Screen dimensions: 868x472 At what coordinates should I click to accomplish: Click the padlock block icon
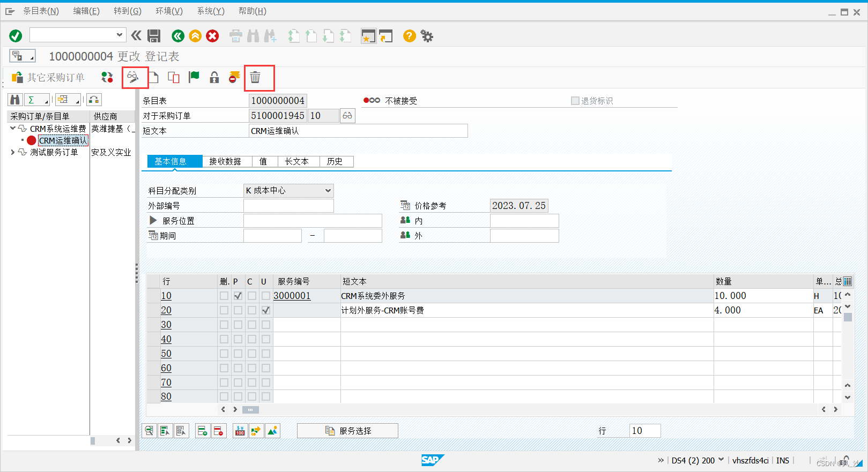214,78
